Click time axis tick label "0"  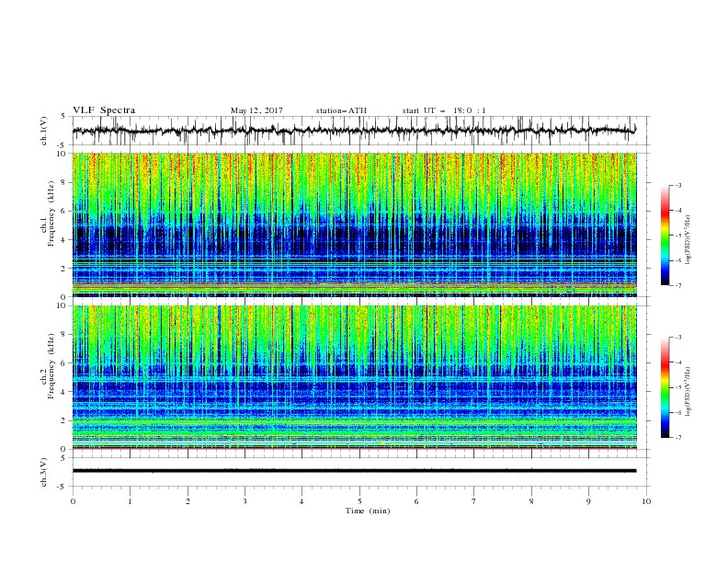pyautogui.click(x=73, y=501)
